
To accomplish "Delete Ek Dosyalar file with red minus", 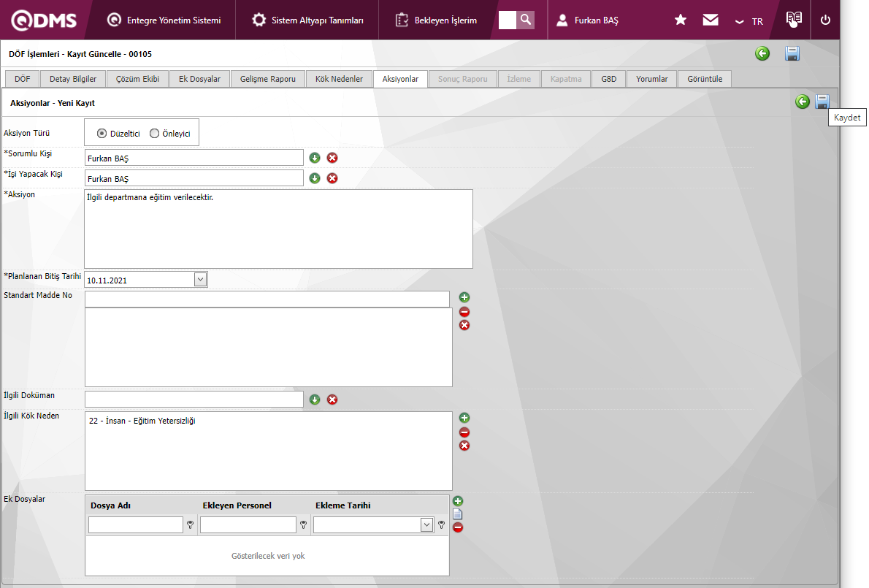I will 458,527.
